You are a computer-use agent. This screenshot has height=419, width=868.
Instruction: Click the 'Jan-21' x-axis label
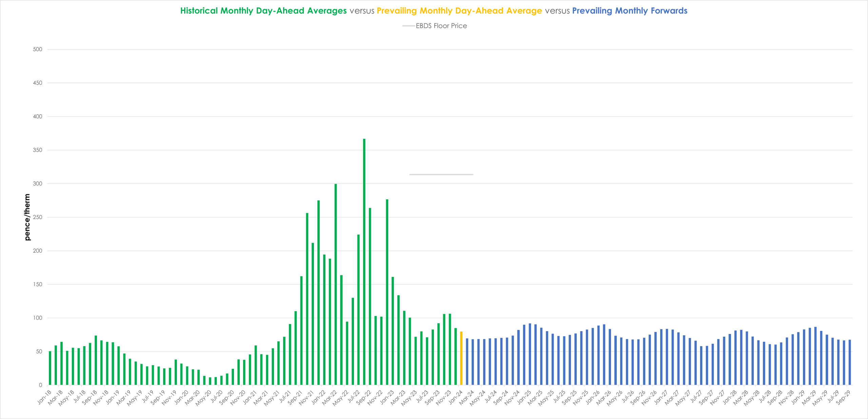250,397
